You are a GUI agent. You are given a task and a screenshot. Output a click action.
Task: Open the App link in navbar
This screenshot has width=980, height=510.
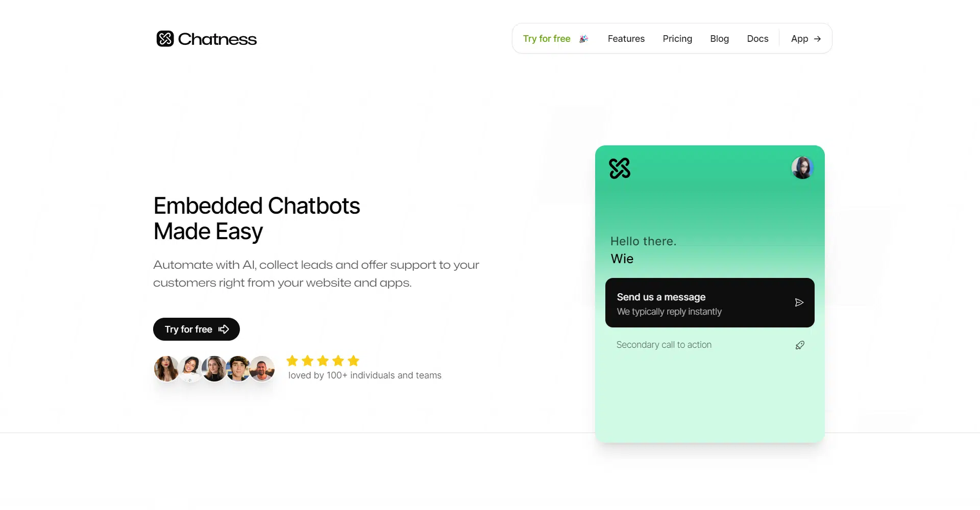coord(799,39)
